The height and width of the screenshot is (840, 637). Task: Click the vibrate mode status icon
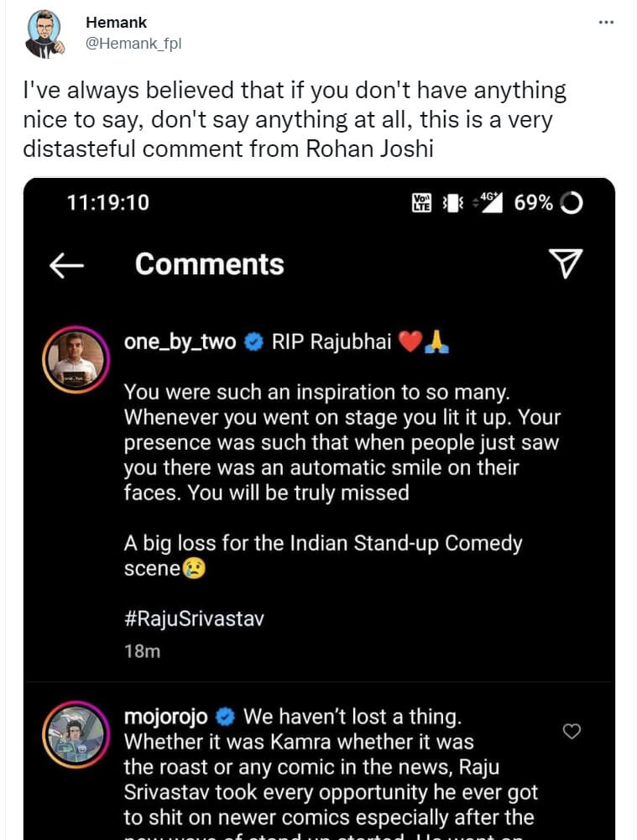pyautogui.click(x=452, y=203)
